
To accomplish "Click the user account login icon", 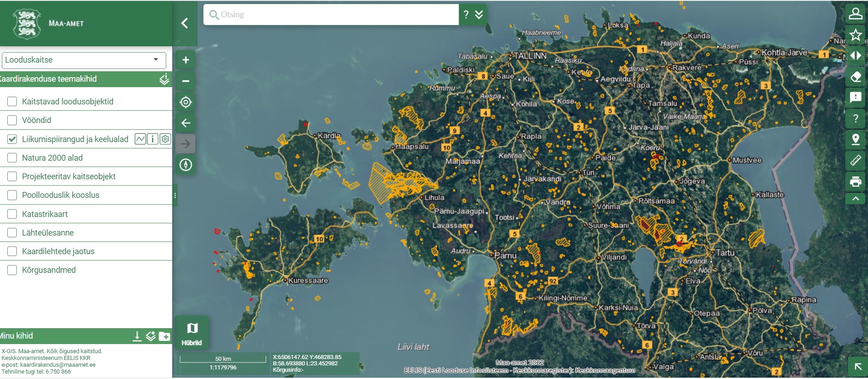I will coord(855,14).
